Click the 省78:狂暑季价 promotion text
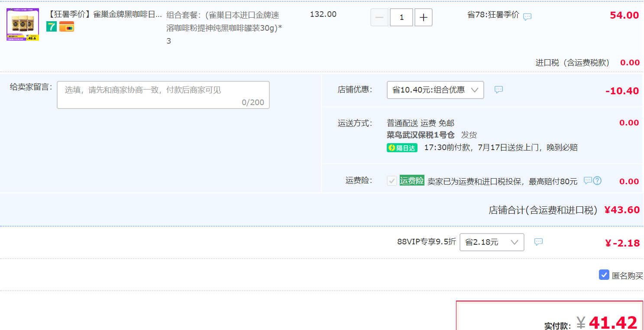 click(x=493, y=15)
